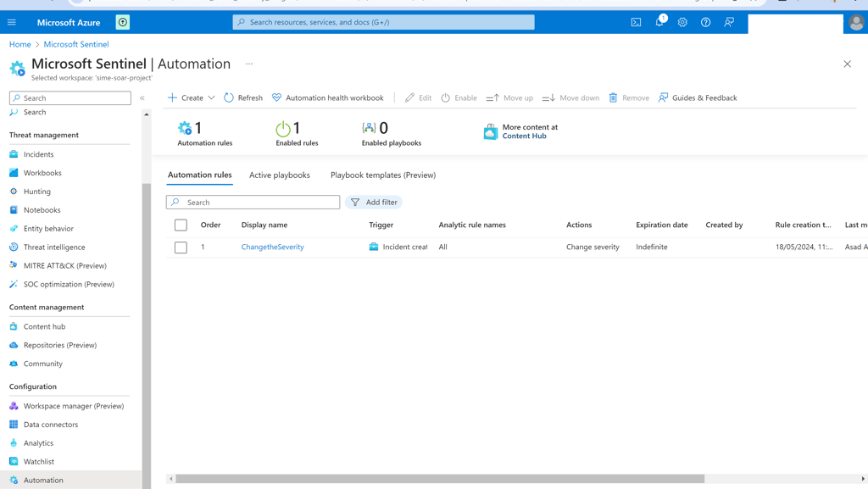Image resolution: width=868 pixels, height=489 pixels.
Task: Refresh the automation rules list
Action: click(243, 98)
